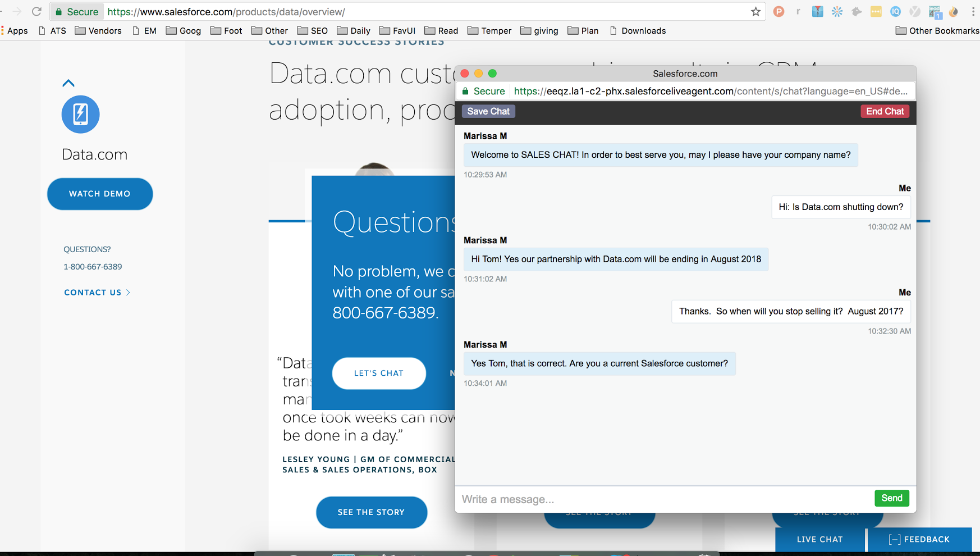Bookmark this page with the star icon
This screenshot has height=556, width=980.
(x=755, y=11)
